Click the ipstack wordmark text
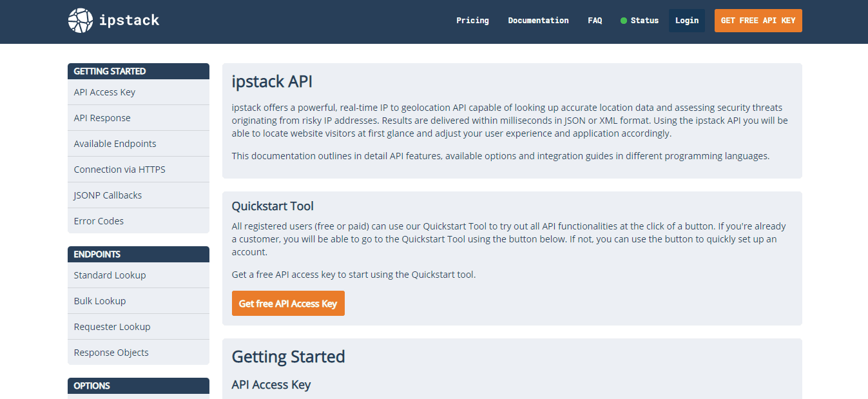This screenshot has width=868, height=399. (x=130, y=21)
